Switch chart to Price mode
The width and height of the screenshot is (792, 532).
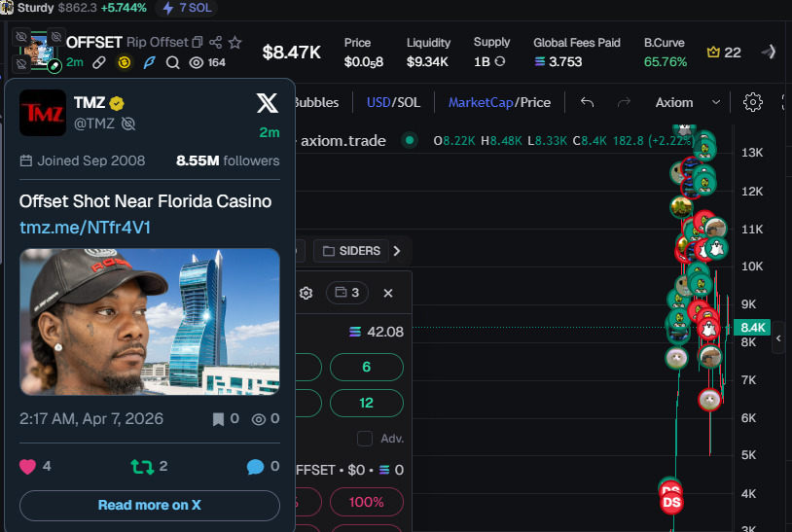tap(535, 102)
